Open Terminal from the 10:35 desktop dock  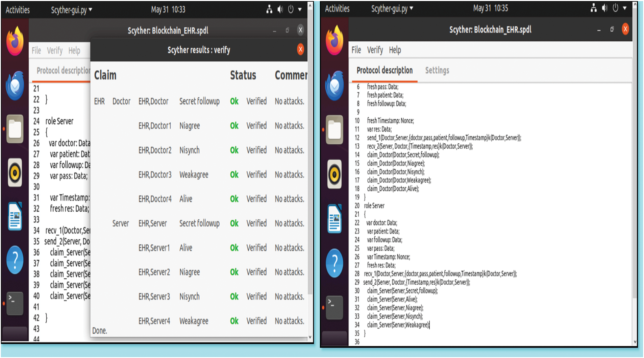tap(334, 307)
